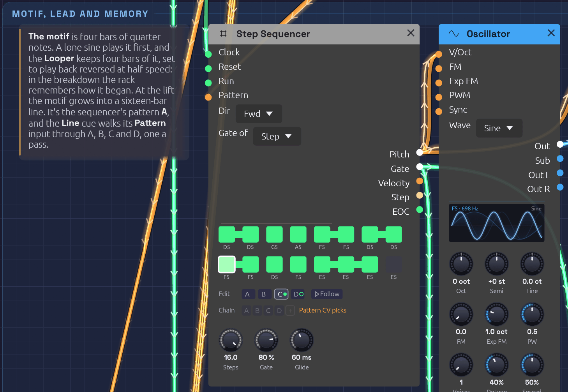Toggle the lone F5 step between D5 and E5
The width and height of the screenshot is (568, 392).
click(x=298, y=265)
